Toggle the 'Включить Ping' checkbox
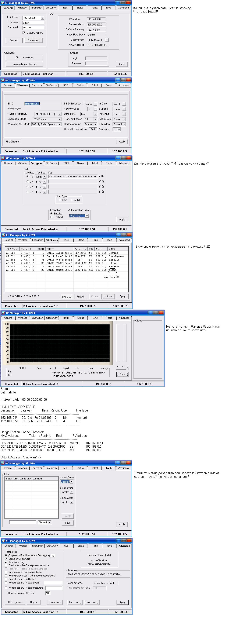The width and height of the screenshot is (234, 644). (x=6, y=562)
